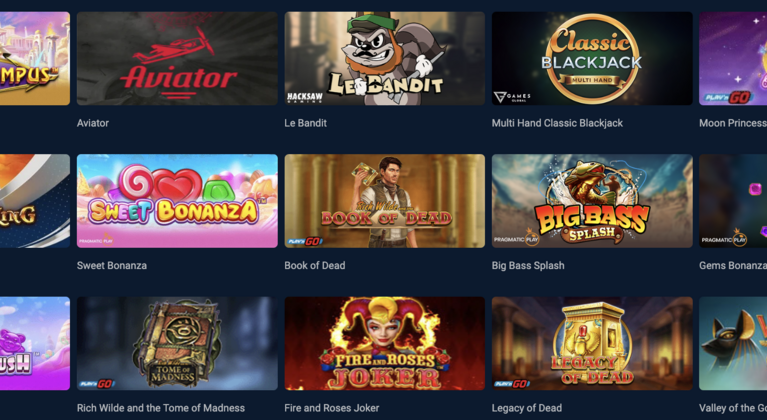
Task: Open the Fire and Roses Joker title
Action: pos(332,408)
